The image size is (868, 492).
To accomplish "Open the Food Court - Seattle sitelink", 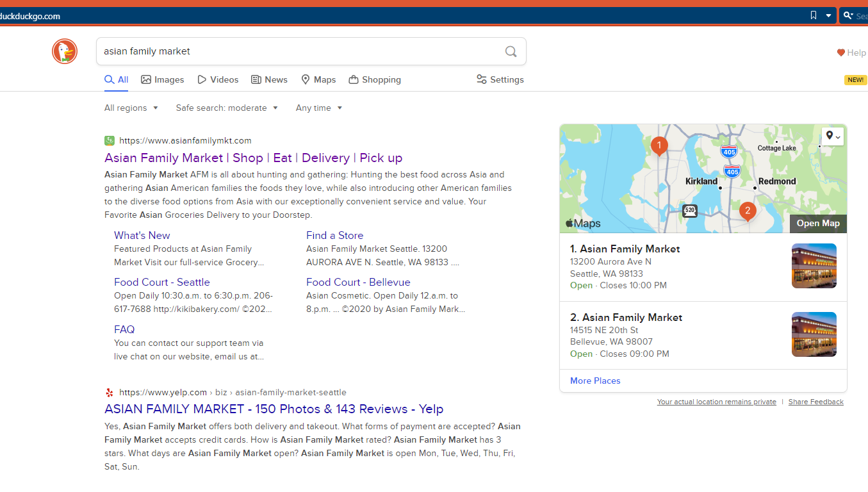I will (162, 282).
